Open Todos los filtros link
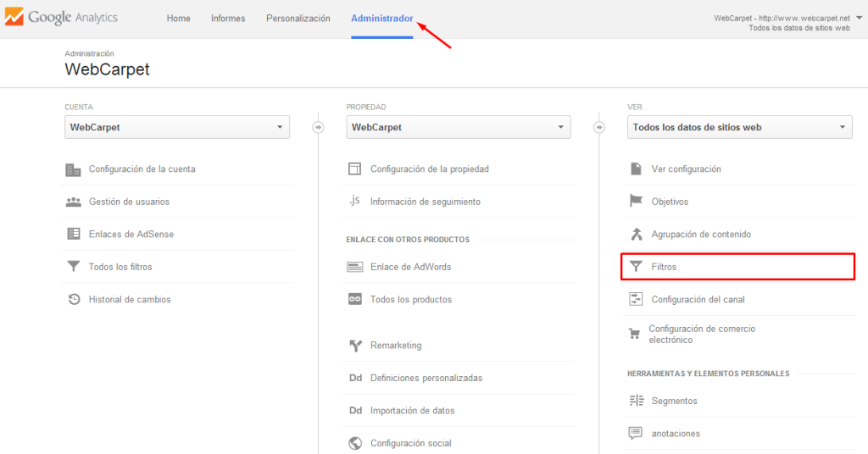This screenshot has width=868, height=454. [120, 267]
